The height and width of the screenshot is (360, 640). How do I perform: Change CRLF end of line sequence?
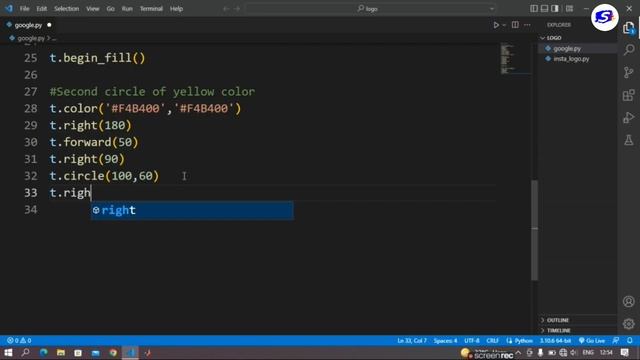tap(492, 340)
